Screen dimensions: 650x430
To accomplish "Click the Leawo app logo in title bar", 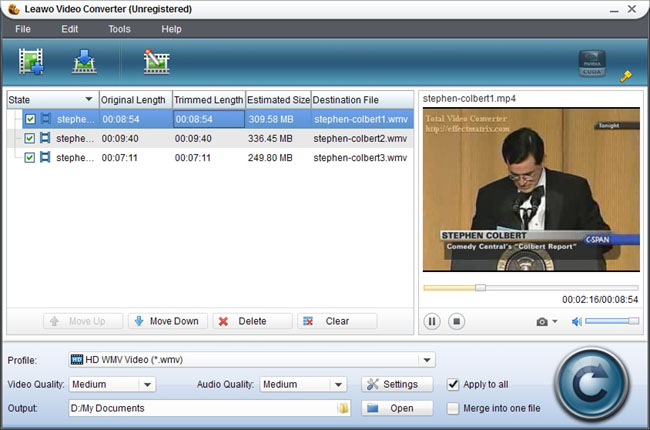I will 14,9.
